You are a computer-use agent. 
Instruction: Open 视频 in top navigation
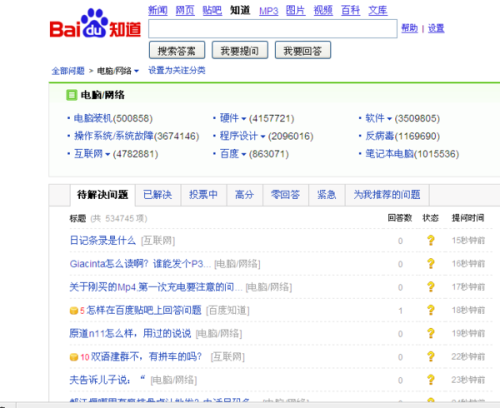tap(323, 11)
